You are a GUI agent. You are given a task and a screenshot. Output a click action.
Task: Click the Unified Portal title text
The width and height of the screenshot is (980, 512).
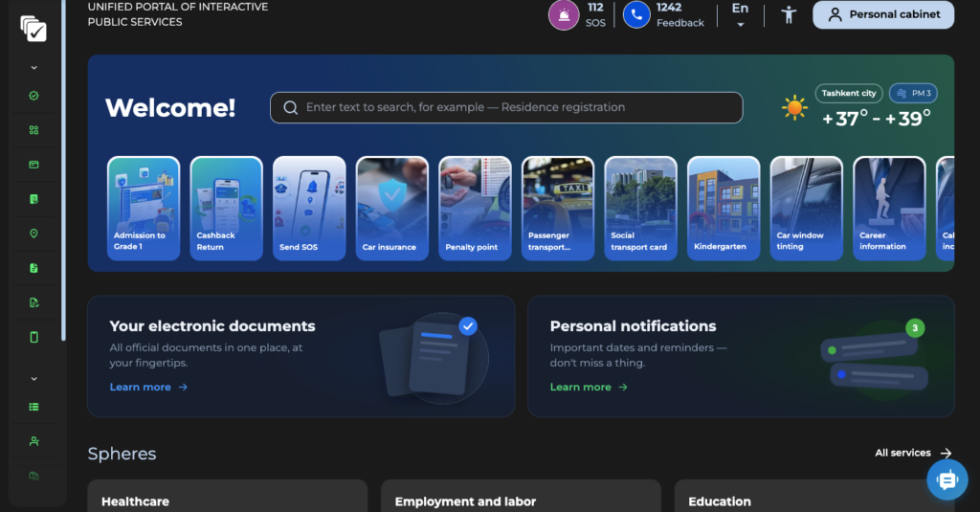pos(177,14)
